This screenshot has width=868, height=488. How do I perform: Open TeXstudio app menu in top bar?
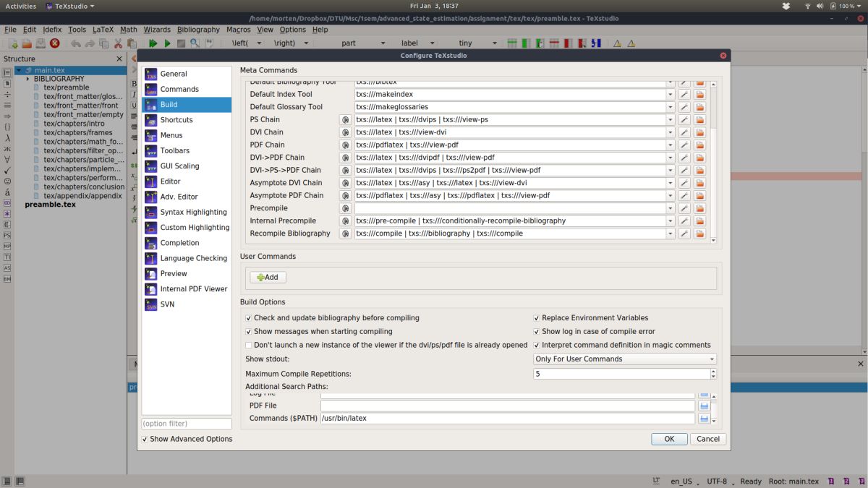(70, 6)
